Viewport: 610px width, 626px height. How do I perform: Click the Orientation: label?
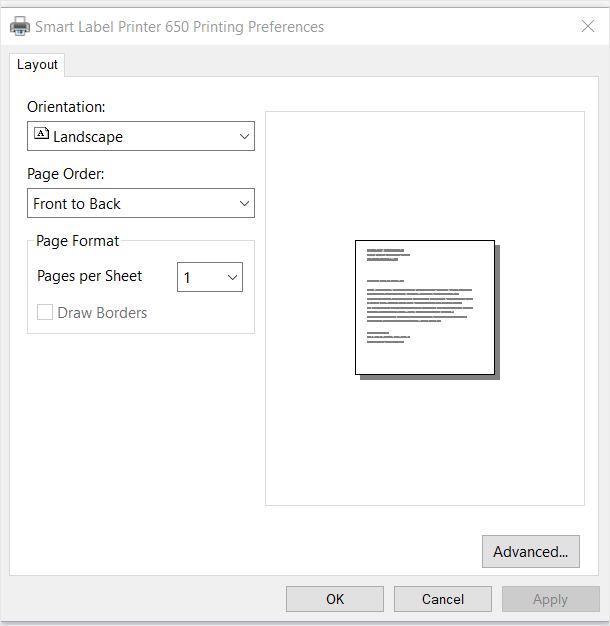coord(66,107)
